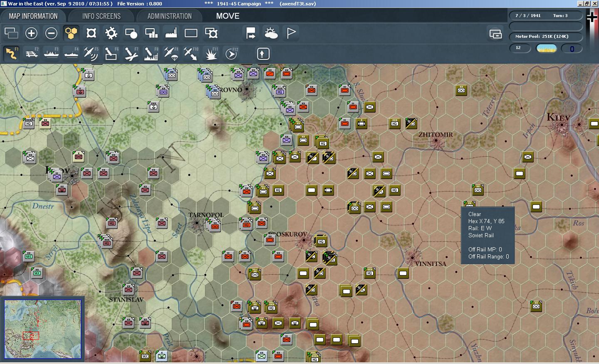Select the SEC unit near Stryi river
The width and height of the screenshot is (599, 364).
point(29,256)
